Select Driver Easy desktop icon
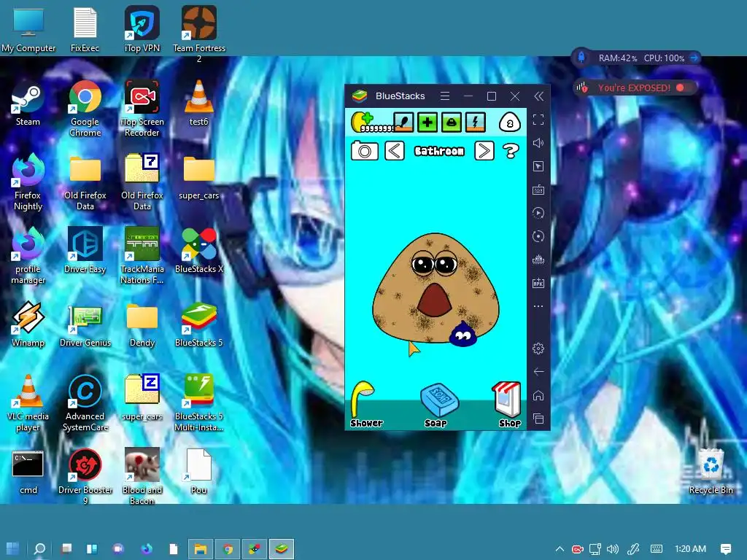Viewport: 747px width, 560px height. pos(85,252)
